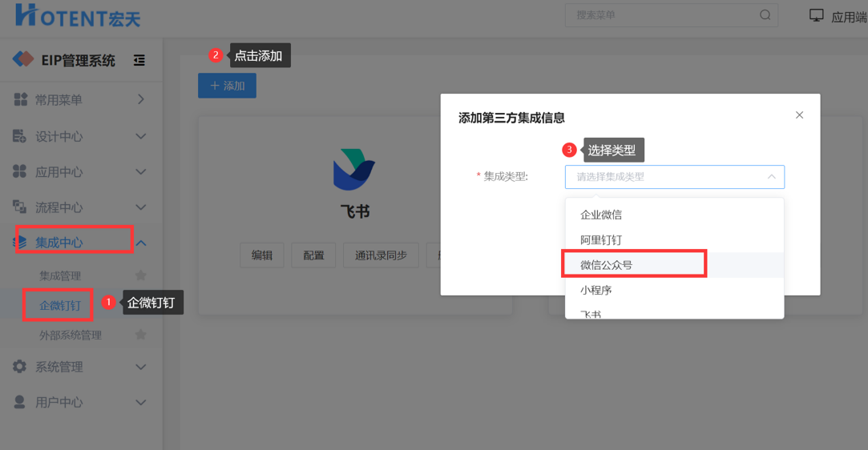Click the 应用端 link in header
This screenshot has height=450, width=868.
(x=849, y=17)
